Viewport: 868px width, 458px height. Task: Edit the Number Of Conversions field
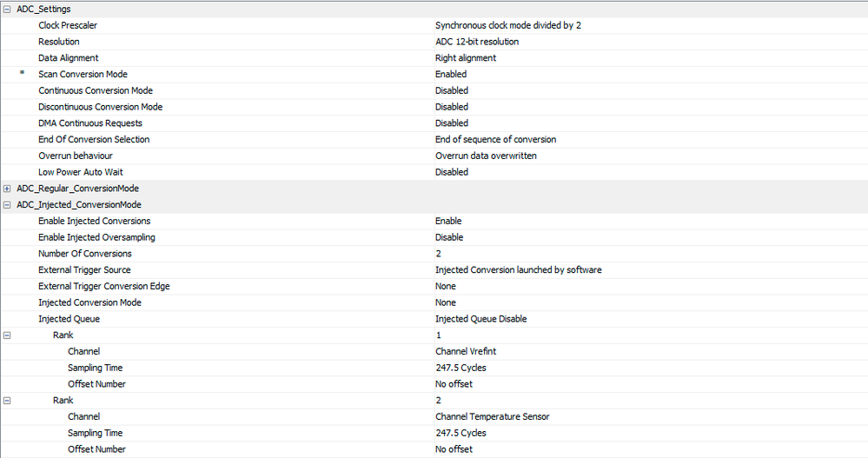[439, 254]
